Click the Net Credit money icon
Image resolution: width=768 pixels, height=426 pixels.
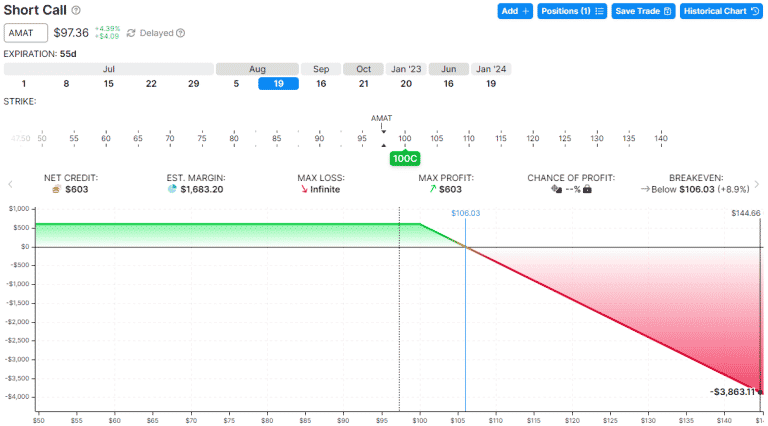(57, 189)
